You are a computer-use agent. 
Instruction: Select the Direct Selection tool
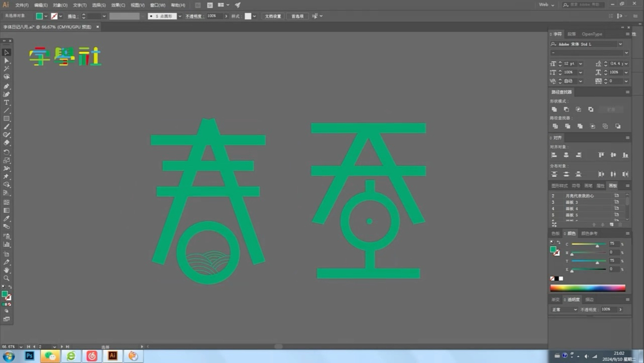click(7, 60)
